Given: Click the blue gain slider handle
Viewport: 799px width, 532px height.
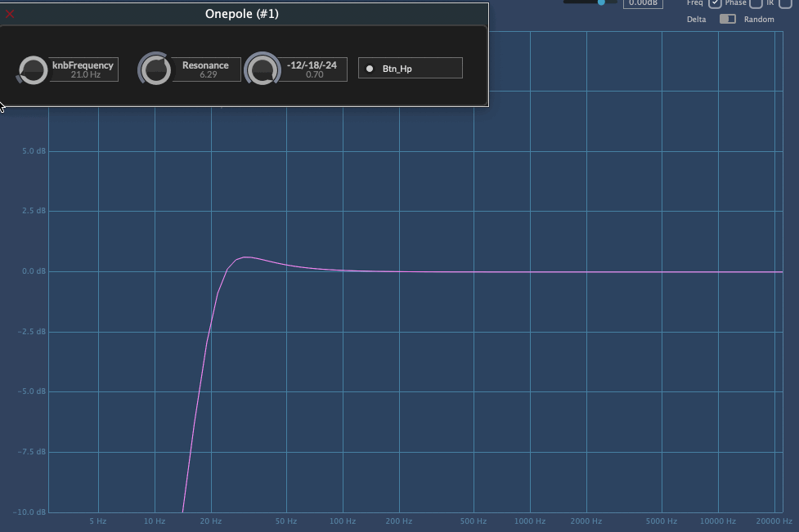Looking at the screenshot, I should [x=602, y=2].
